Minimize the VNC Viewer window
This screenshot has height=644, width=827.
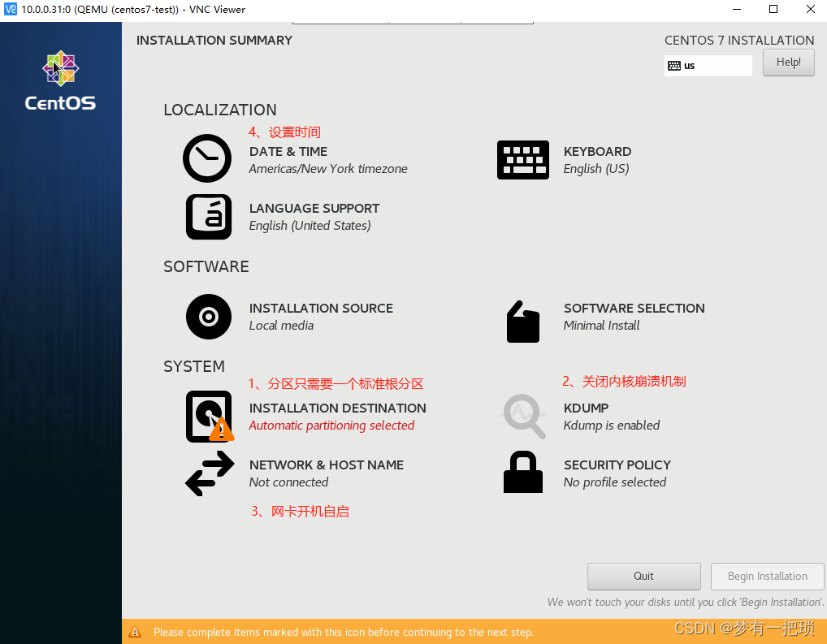tap(737, 9)
